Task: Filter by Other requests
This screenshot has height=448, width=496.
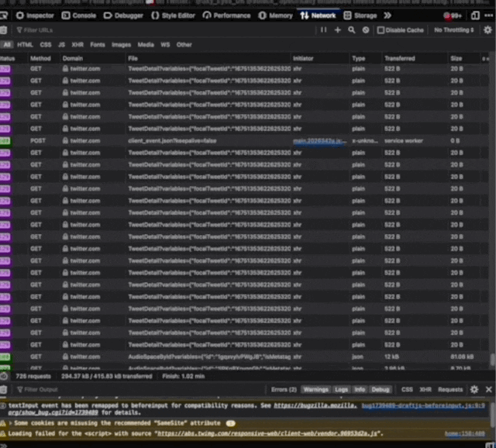Action: pos(184,45)
